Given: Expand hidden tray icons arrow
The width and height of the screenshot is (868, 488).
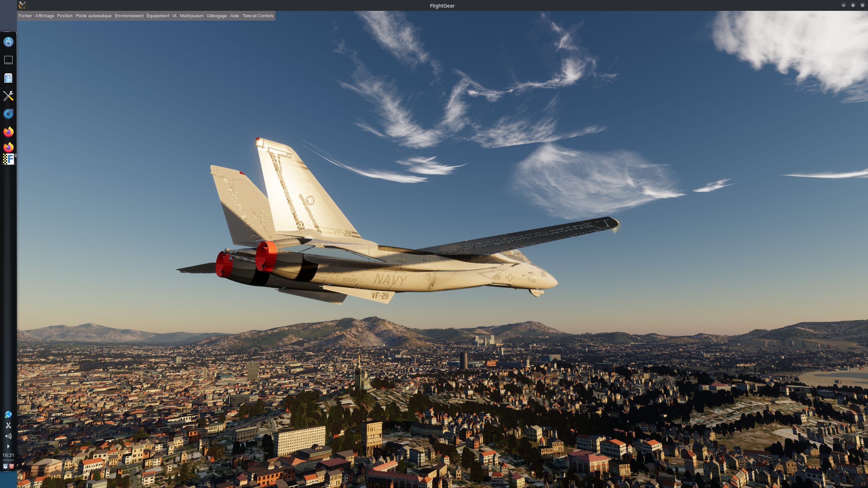Looking at the screenshot, I should pyautogui.click(x=8, y=446).
